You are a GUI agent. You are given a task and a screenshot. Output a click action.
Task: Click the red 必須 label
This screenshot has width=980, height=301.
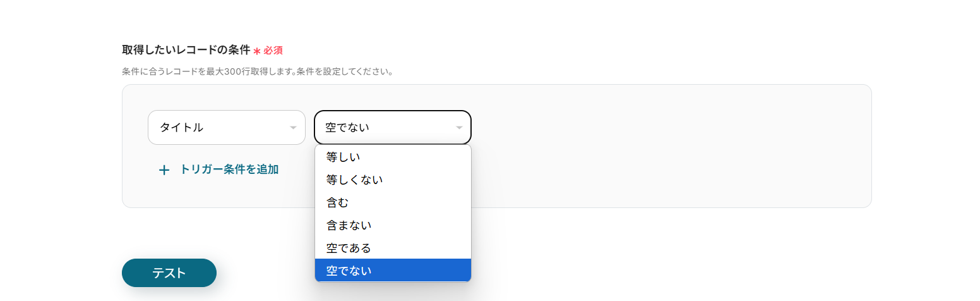tap(273, 51)
